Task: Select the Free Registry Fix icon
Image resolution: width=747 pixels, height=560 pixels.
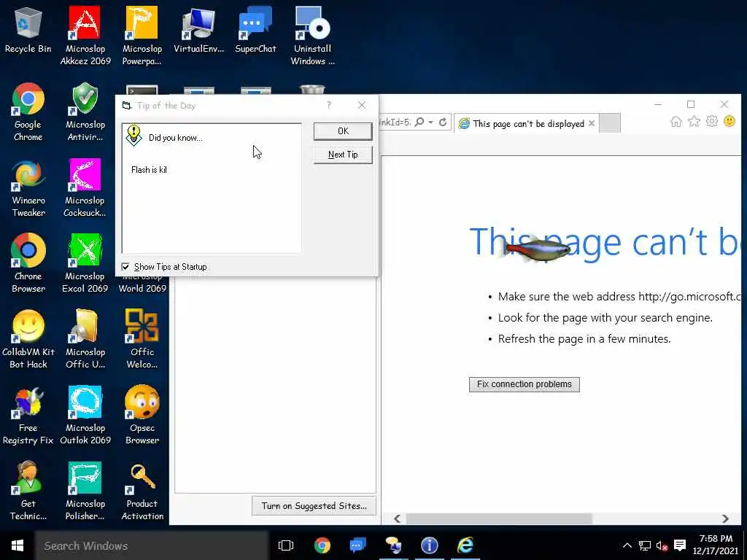Action: (28, 415)
